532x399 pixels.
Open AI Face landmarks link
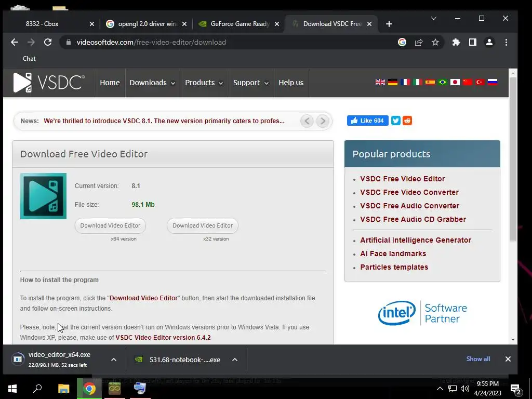[x=393, y=254]
